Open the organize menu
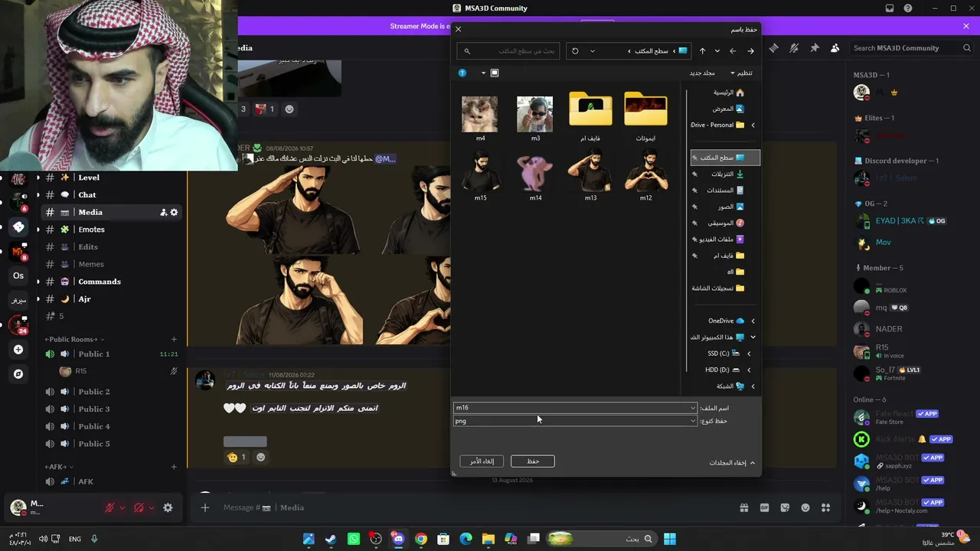 [x=741, y=73]
